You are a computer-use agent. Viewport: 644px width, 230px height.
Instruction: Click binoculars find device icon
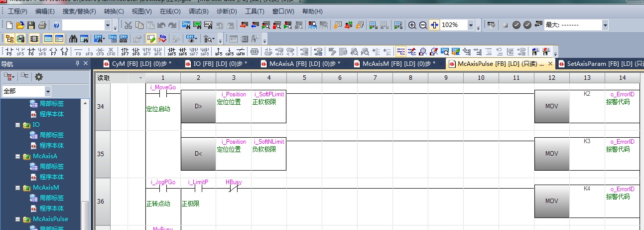click(73, 38)
